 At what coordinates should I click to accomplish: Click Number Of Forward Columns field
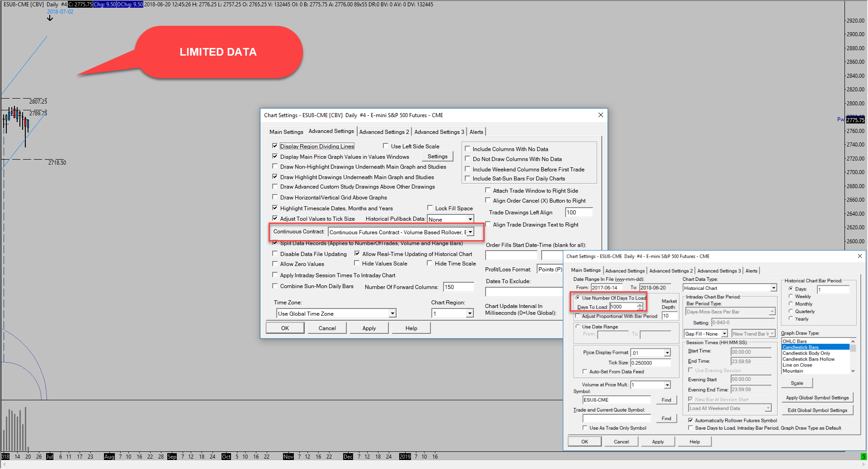click(x=458, y=287)
